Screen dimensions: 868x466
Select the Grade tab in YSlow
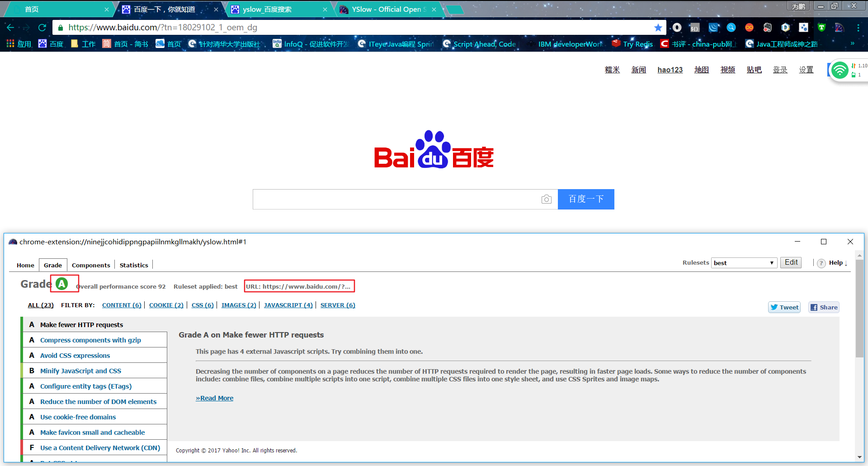pos(53,265)
